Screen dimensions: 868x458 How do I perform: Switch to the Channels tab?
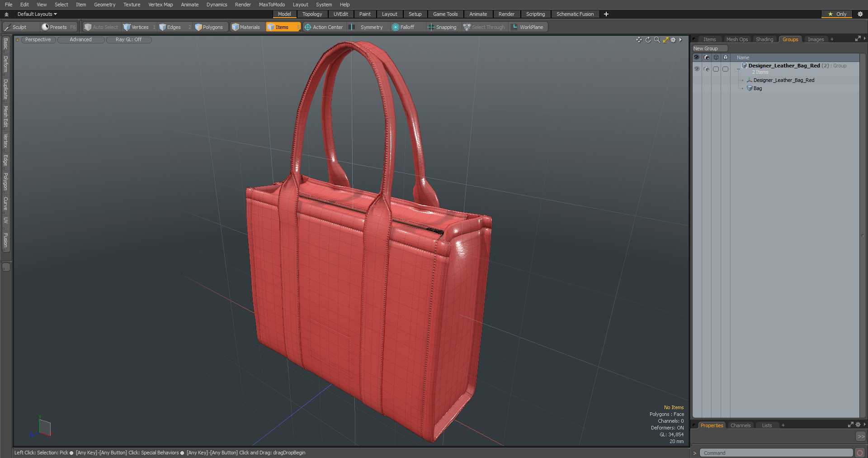740,425
